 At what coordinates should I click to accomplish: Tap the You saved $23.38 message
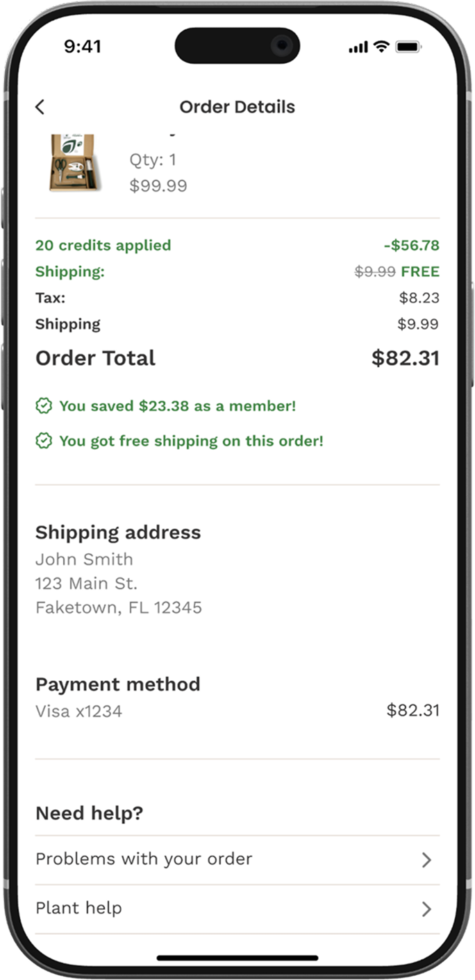[x=177, y=406]
